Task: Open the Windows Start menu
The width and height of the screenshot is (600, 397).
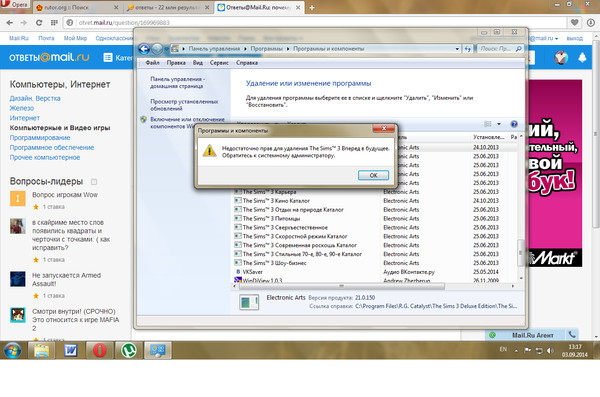Action: tap(12, 350)
